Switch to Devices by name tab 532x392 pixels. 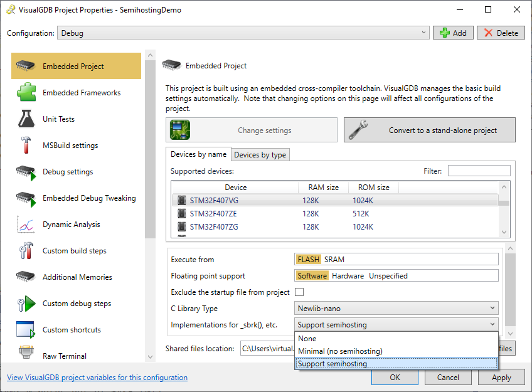click(198, 154)
